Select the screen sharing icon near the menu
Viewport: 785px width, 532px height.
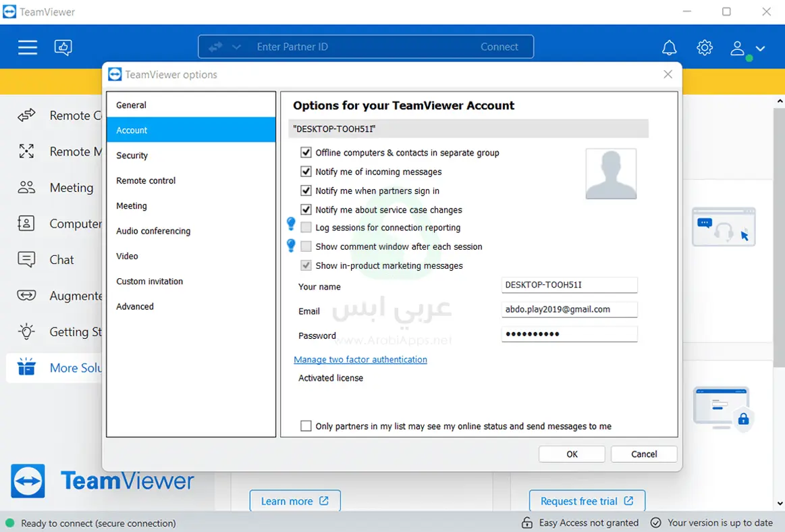[x=63, y=47]
